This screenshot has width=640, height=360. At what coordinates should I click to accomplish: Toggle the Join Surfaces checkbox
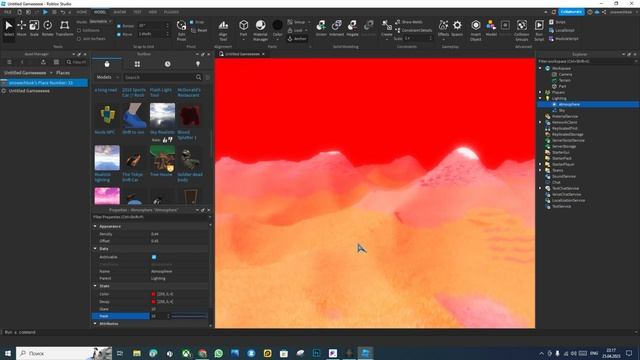(79, 39)
